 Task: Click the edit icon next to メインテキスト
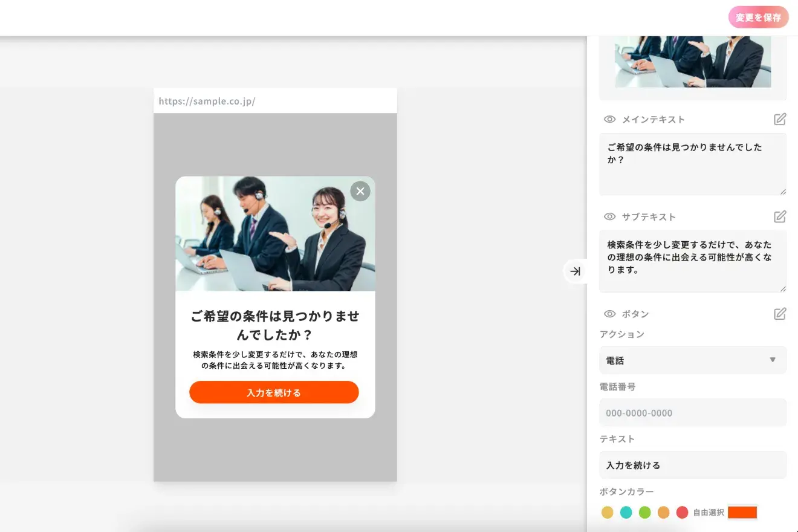pyautogui.click(x=780, y=119)
